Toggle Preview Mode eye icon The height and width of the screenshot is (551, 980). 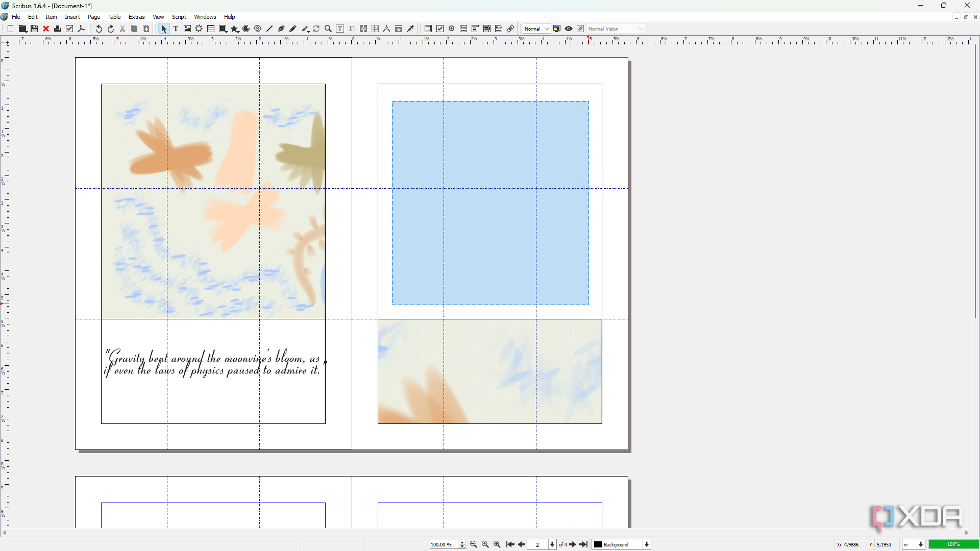(569, 29)
